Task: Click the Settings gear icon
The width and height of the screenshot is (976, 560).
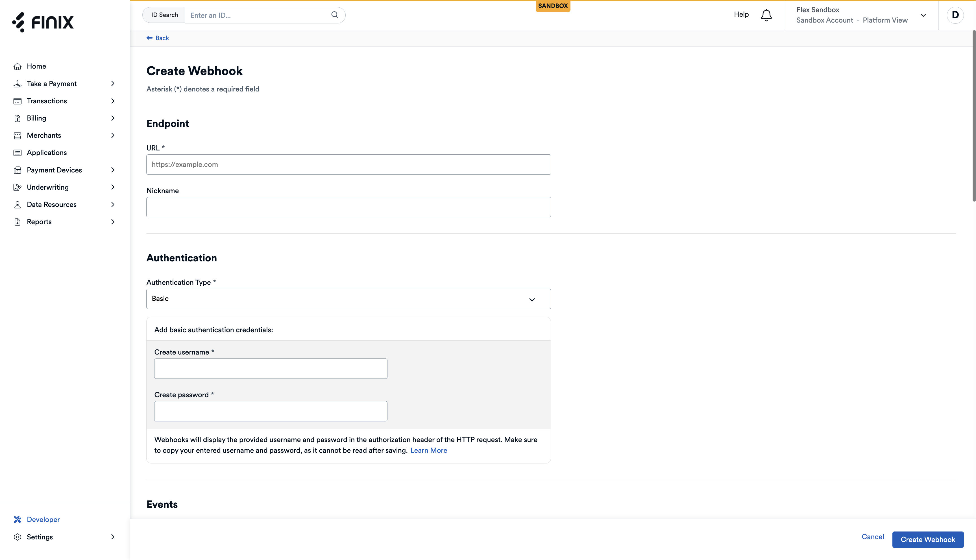Action: coord(17,537)
